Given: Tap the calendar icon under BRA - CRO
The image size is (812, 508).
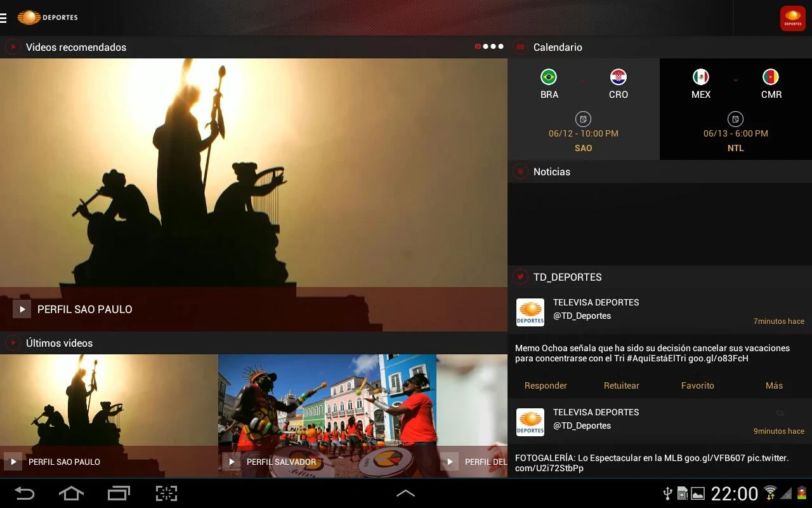Looking at the screenshot, I should coord(583,119).
